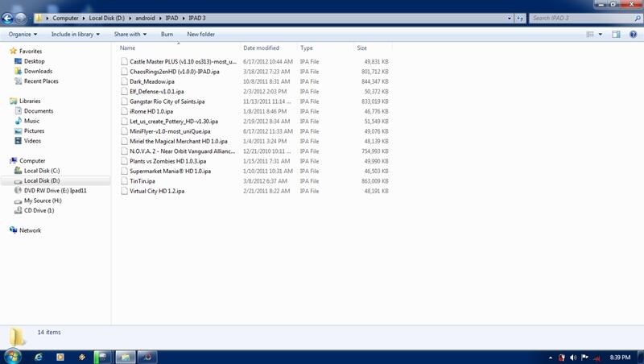
Task: Show hidden icons in system tray
Action: click(551, 358)
